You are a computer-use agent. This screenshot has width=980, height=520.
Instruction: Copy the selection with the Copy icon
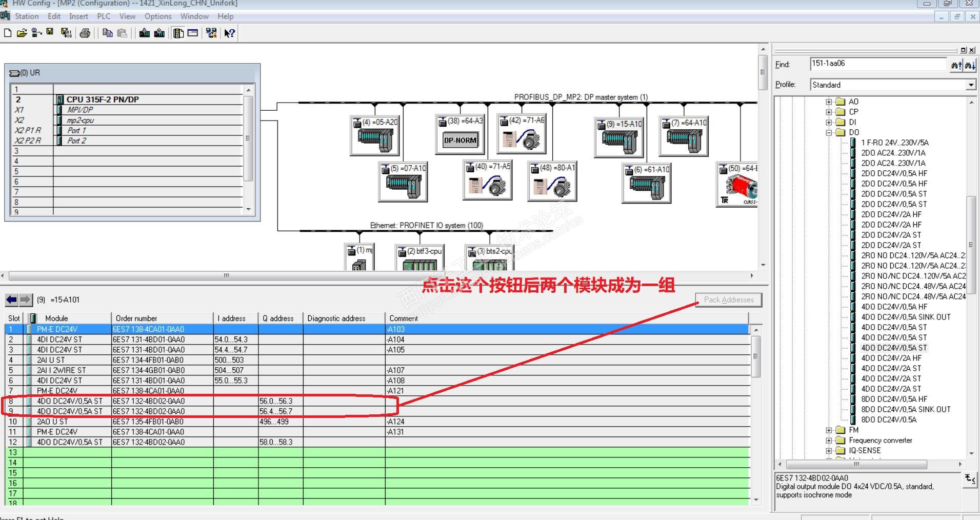click(107, 33)
